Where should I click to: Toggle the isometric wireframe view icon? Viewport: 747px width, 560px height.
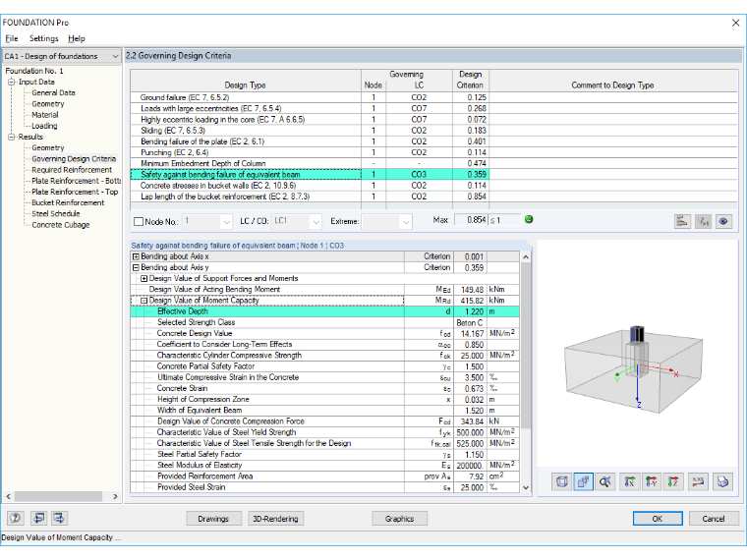click(x=562, y=482)
